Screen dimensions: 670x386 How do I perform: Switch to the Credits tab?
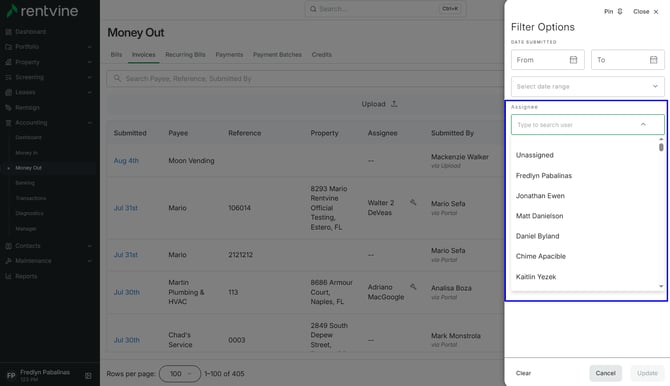(322, 55)
